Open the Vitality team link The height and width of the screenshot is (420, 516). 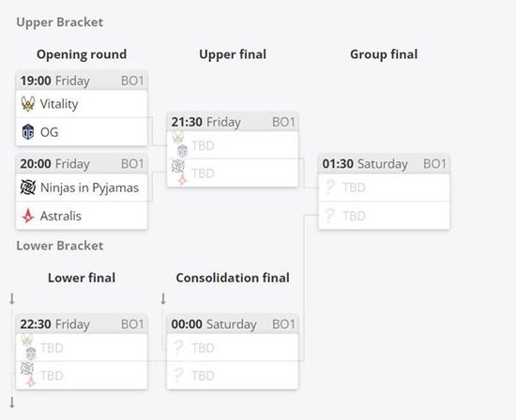[x=59, y=104]
